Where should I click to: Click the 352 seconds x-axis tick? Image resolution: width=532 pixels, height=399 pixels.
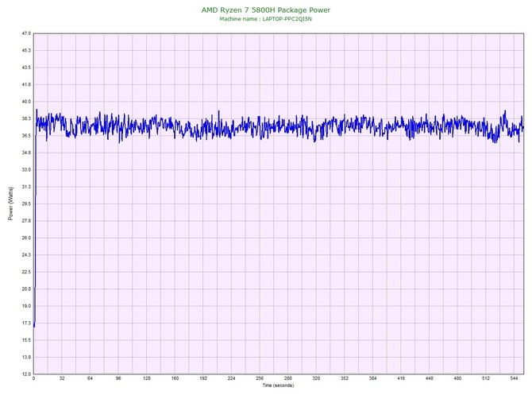[345, 378]
